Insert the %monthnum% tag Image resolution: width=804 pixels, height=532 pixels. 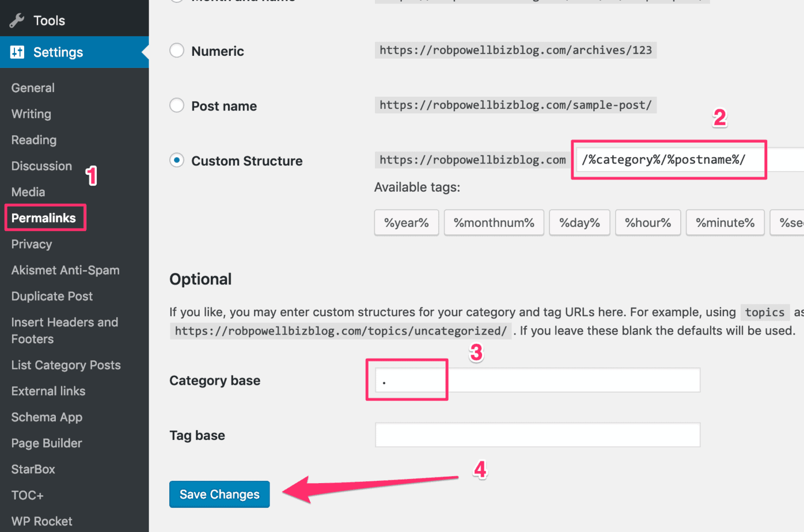click(494, 222)
